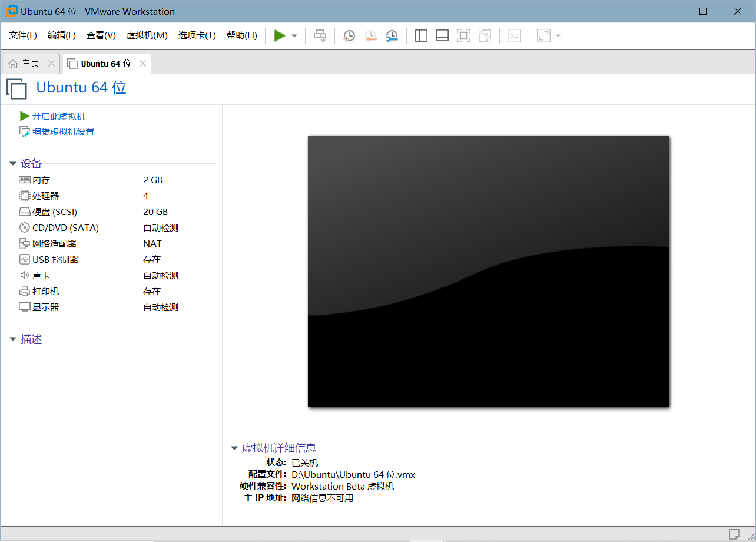Click the NAT network value

pyautogui.click(x=152, y=244)
